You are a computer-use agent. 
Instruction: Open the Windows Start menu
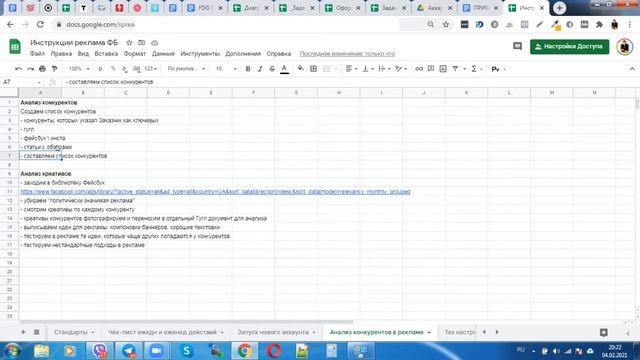click(12, 351)
